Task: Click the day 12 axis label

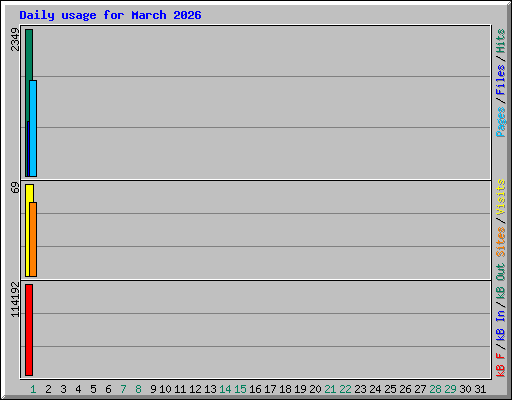Action: pos(195,389)
